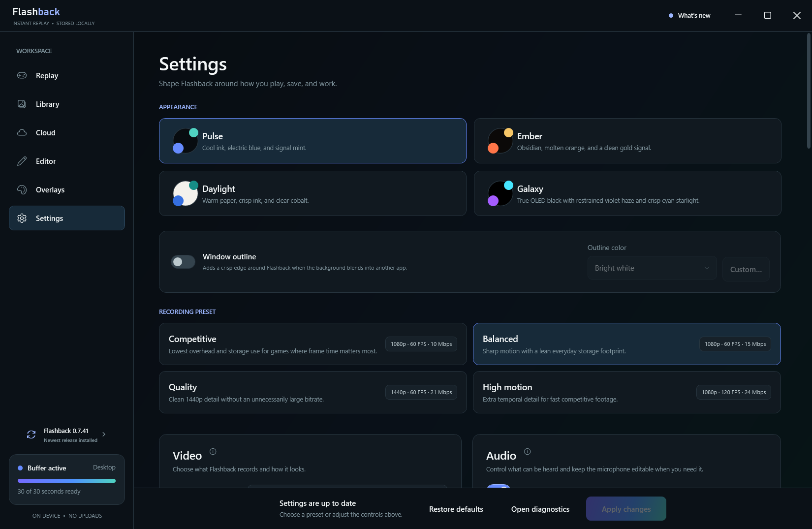Click the Apply changes button

[626, 509]
